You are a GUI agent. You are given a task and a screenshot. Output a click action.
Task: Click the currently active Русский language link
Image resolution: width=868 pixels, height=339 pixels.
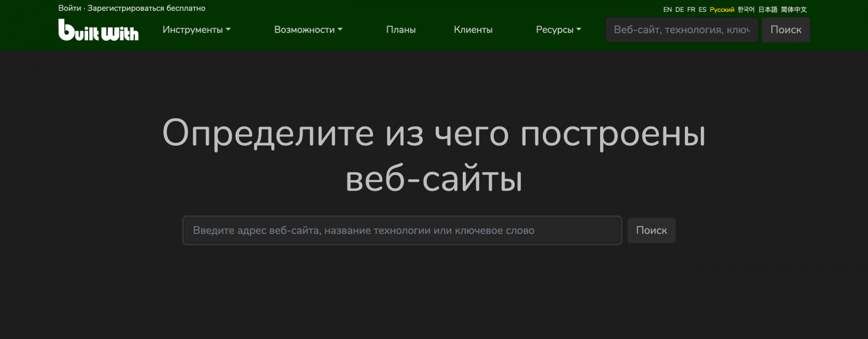722,9
